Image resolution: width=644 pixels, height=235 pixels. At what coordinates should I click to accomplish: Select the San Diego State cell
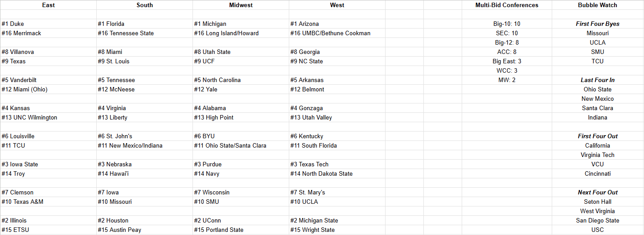pyautogui.click(x=597, y=221)
